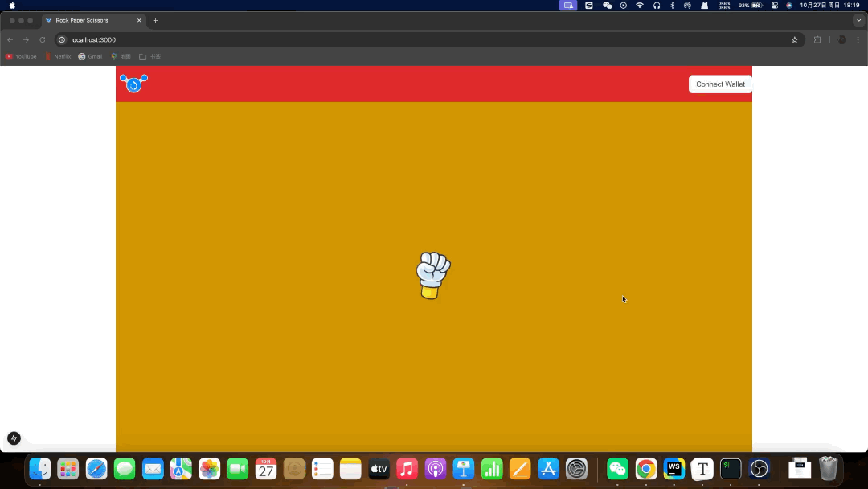Open Mail from the dock

click(x=153, y=469)
